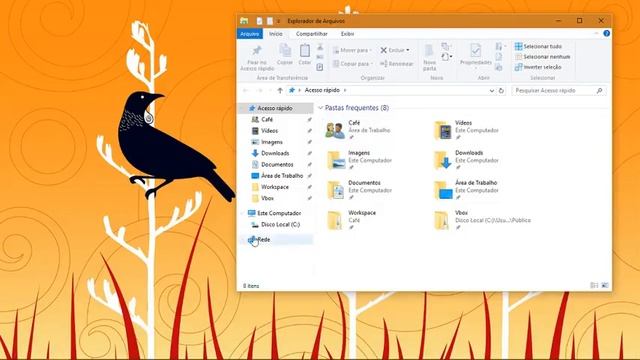Select Downloads in the navigation pane
This screenshot has width=640, height=360.
275,153
